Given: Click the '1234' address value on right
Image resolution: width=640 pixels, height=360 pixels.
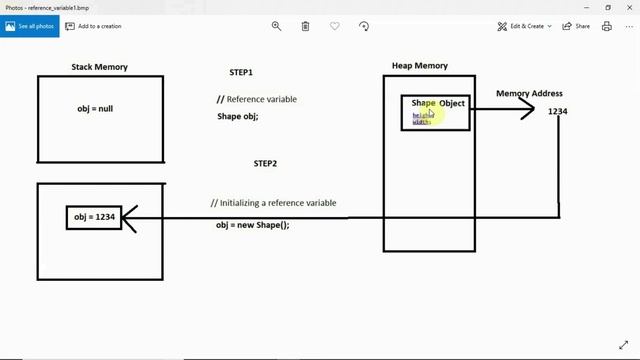Looking at the screenshot, I should coord(558,111).
